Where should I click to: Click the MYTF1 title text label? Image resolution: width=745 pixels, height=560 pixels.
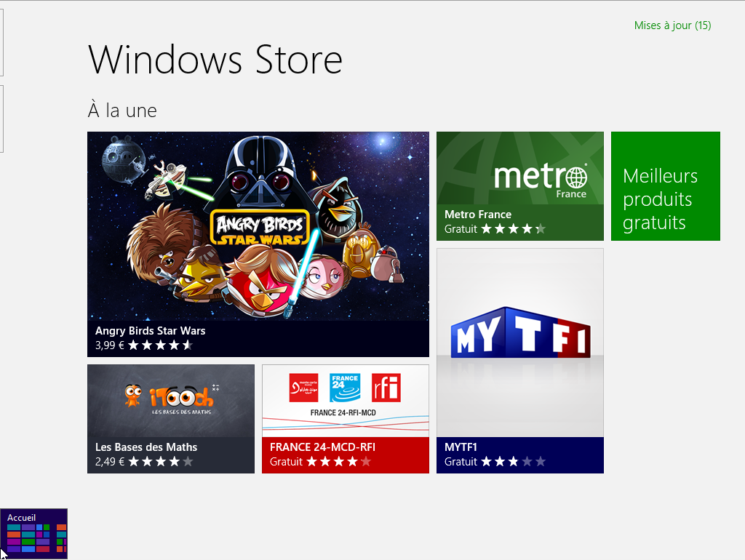coord(461,447)
